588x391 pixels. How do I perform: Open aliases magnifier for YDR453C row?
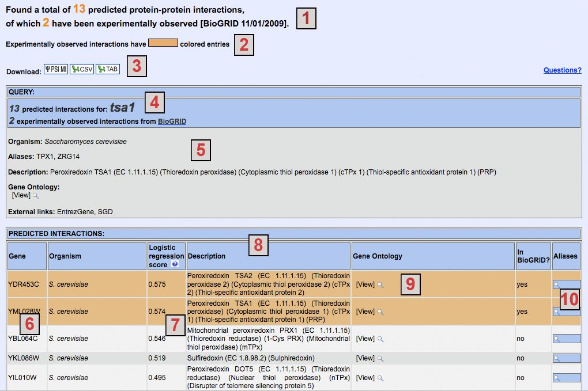click(x=556, y=284)
